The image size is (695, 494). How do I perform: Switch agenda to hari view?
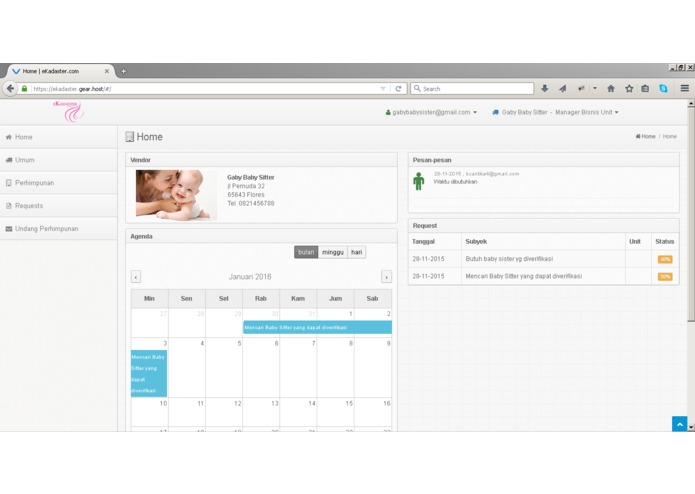click(x=356, y=252)
